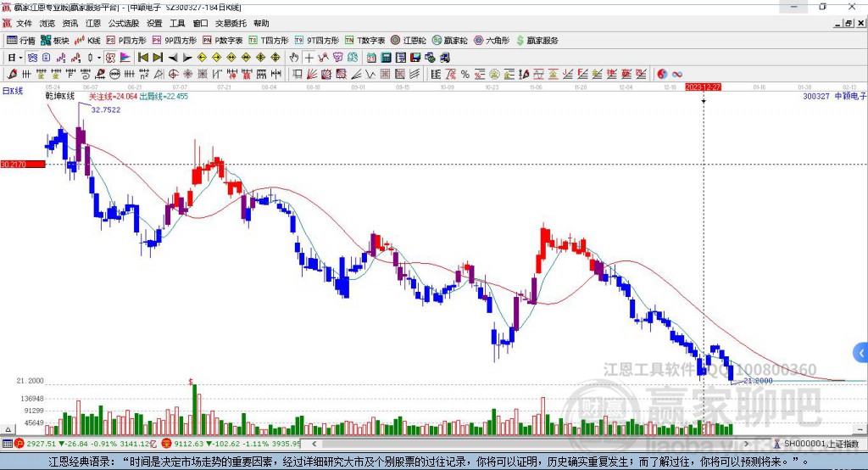Viewport: 868px width, 470px height.
Task: Restore the inner chart window
Action: (849, 23)
